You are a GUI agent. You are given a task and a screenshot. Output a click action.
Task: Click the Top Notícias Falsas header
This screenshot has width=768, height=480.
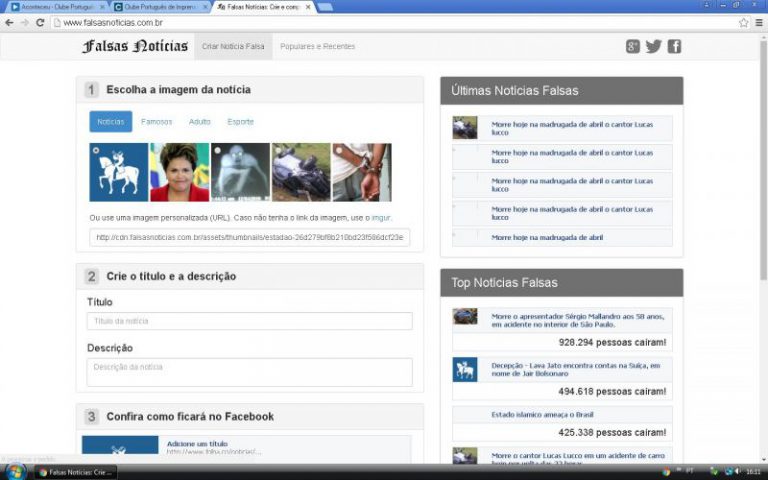click(561, 283)
